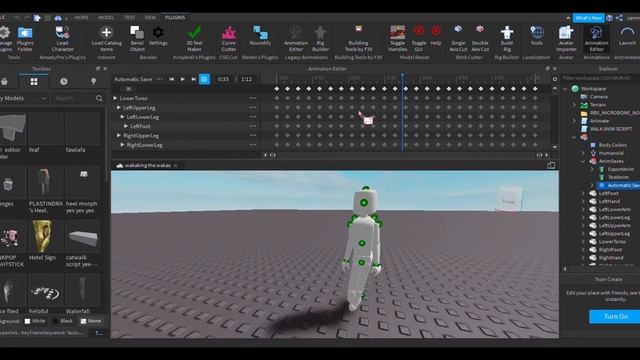Switch to the HOME ribbon tab
Screen dimensions: 640x360
(82, 18)
